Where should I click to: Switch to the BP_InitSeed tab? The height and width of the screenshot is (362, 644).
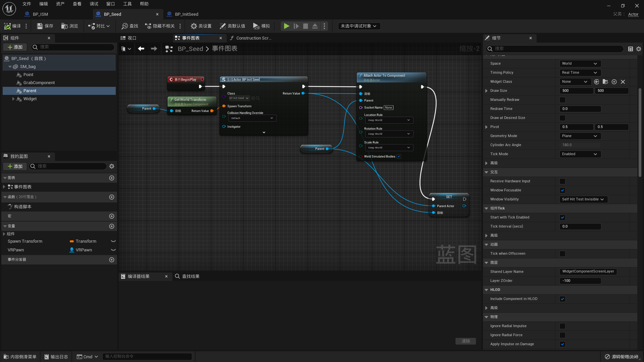coord(186,14)
